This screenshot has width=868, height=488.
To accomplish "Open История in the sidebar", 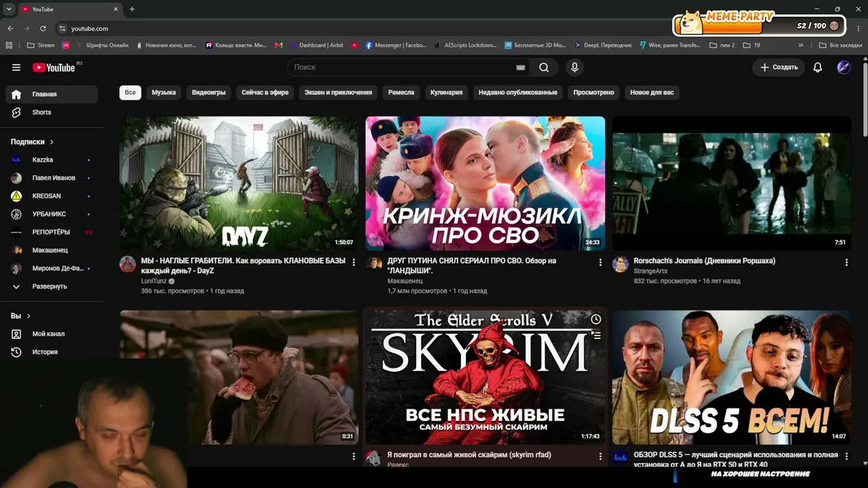I will [52, 352].
